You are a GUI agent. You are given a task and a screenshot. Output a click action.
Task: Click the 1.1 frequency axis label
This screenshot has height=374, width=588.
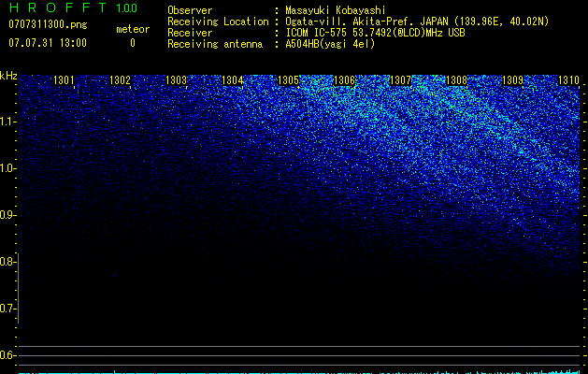8,122
